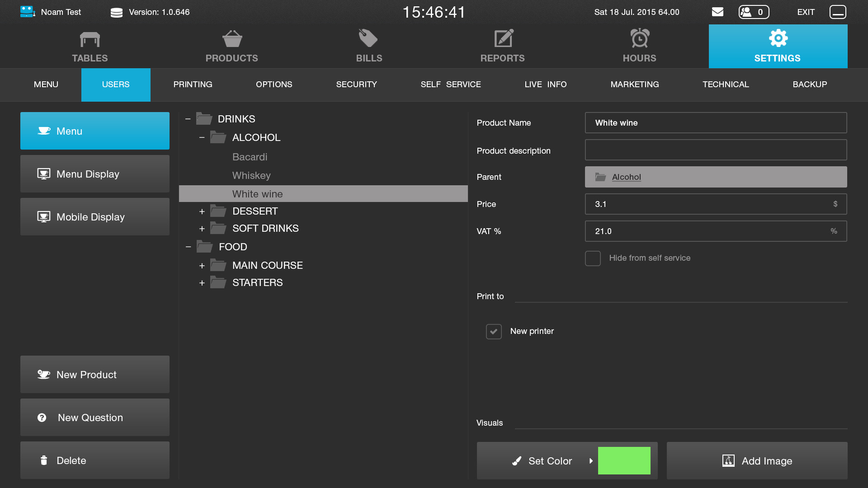Click the green color swatch
This screenshot has height=488, width=868.
point(624,461)
